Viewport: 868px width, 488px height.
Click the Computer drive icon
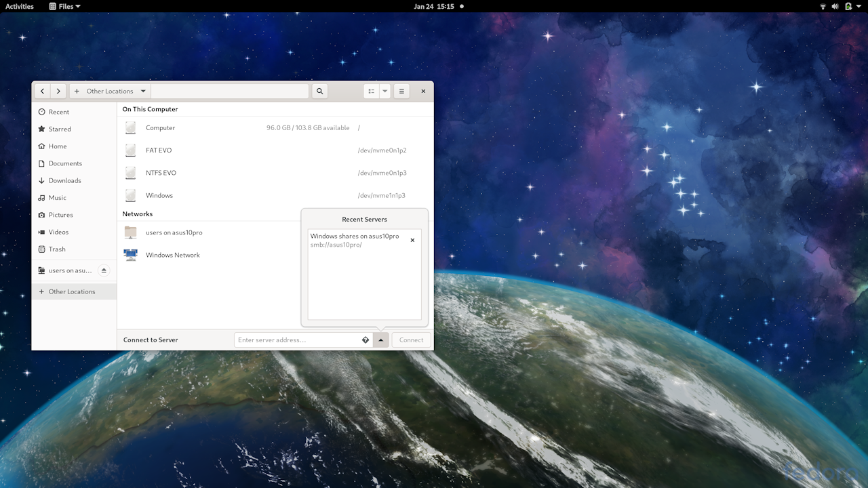click(x=131, y=127)
